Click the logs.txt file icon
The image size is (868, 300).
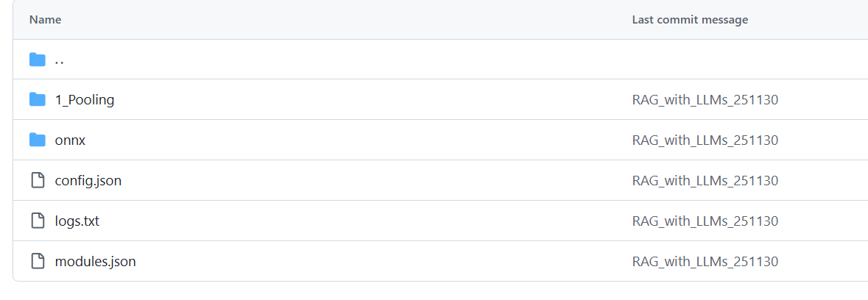point(37,221)
